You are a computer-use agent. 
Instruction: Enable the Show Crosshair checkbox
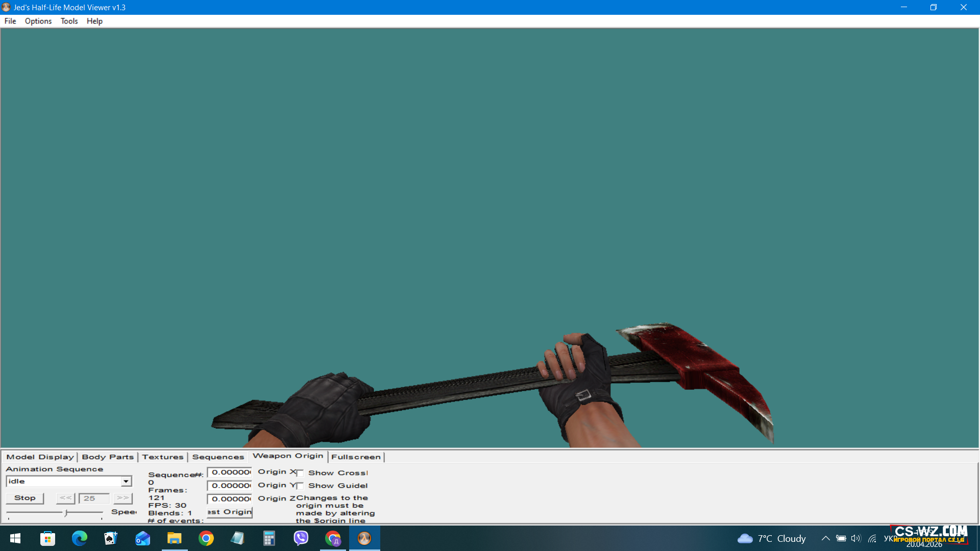coord(300,473)
